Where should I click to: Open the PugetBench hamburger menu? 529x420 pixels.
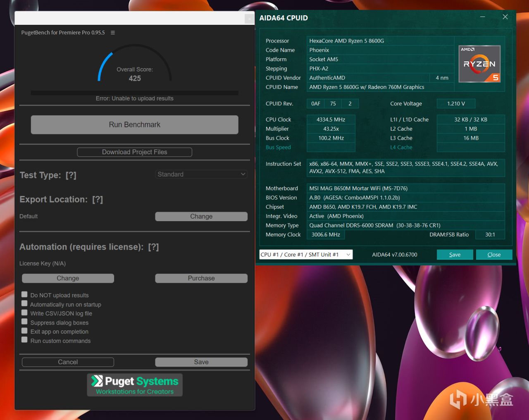(113, 33)
